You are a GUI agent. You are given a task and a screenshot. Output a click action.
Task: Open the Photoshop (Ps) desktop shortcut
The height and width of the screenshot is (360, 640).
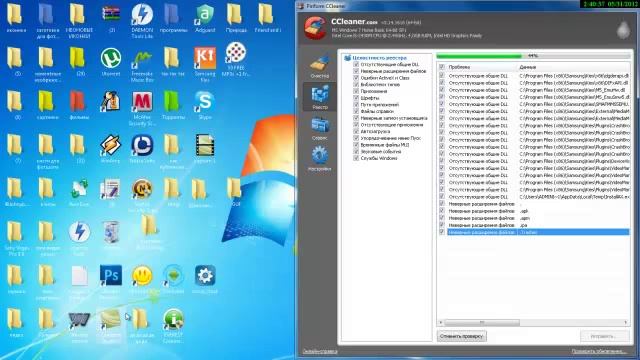coord(111,280)
